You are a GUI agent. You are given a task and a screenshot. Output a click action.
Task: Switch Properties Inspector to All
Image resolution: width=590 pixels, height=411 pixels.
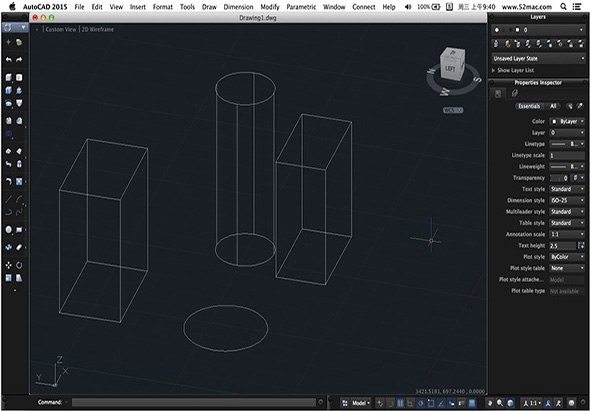553,107
